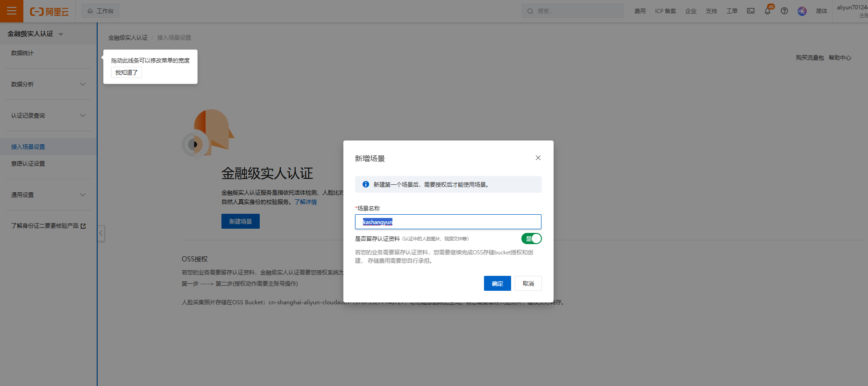Expand the 通用设置 menu
This screenshot has height=386, width=868.
pos(48,195)
